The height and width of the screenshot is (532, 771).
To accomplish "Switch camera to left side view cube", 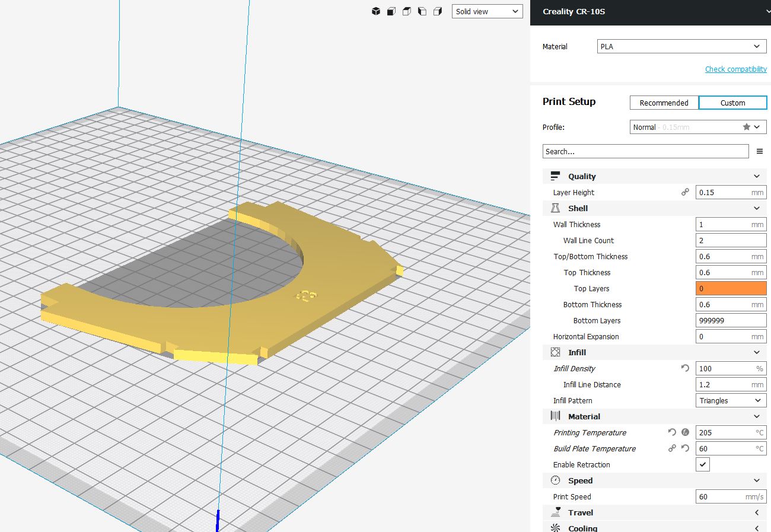I will click(x=422, y=11).
